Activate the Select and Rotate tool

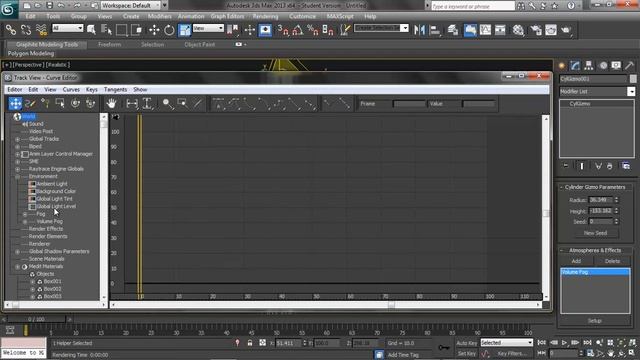coord(169,30)
